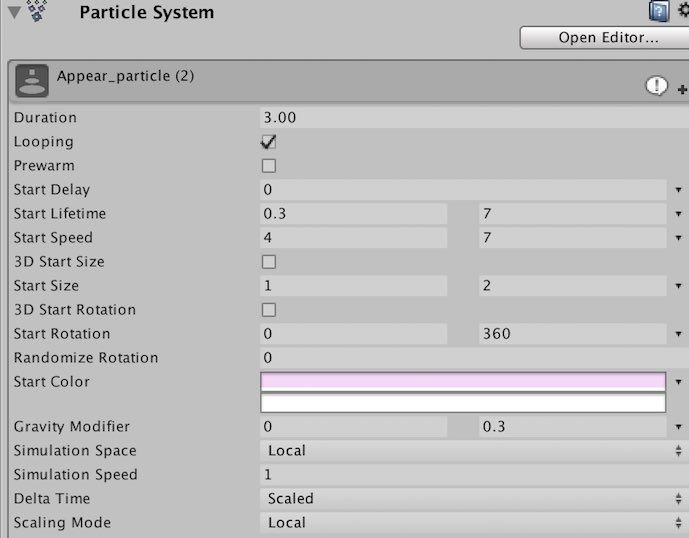689x538 pixels.
Task: Click the warning exclamation icon
Action: pyautogui.click(x=656, y=87)
